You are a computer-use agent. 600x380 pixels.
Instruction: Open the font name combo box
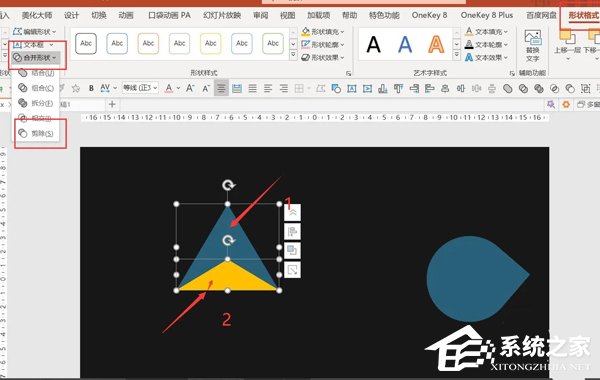[x=140, y=88]
